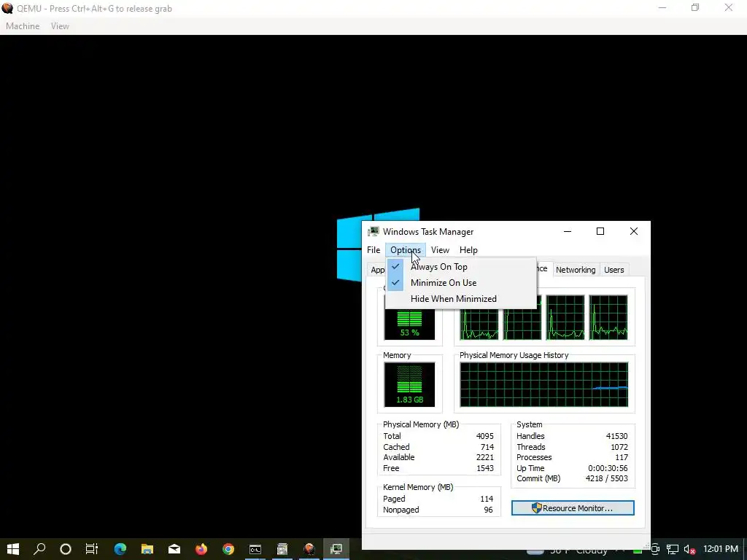The image size is (747, 560).
Task: Switch to the Networking tab
Action: pyautogui.click(x=576, y=270)
